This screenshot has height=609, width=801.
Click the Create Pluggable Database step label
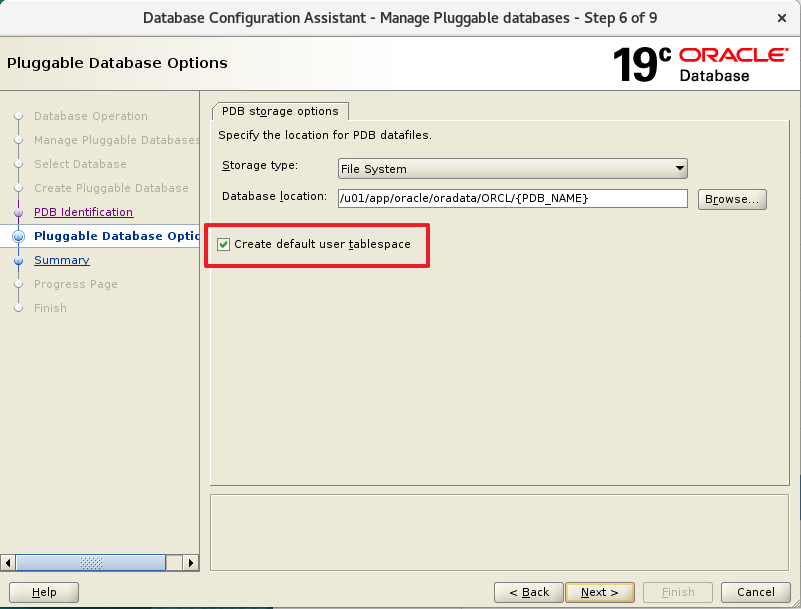coord(111,188)
